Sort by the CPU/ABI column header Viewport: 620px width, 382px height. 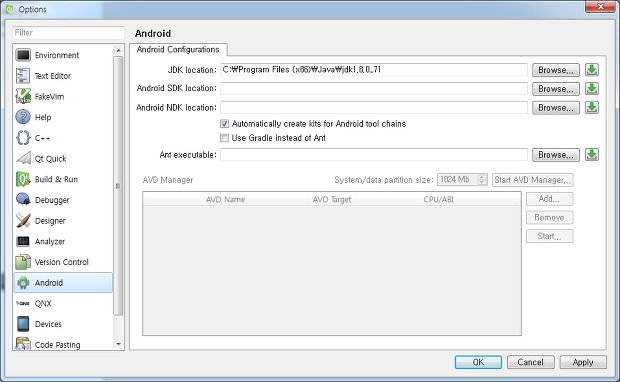coord(439,199)
